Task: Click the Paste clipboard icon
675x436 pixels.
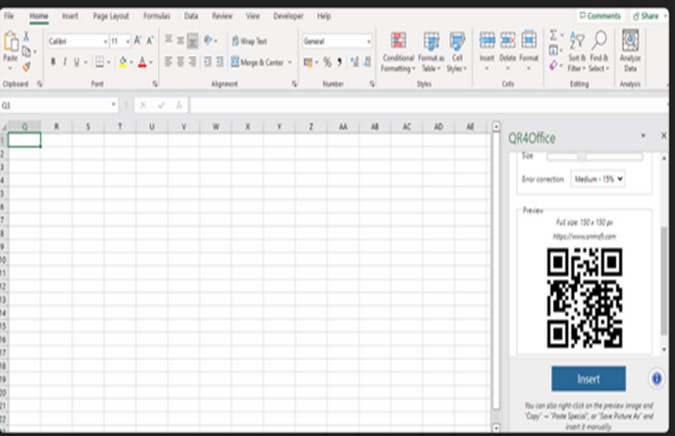Action: pyautogui.click(x=10, y=42)
